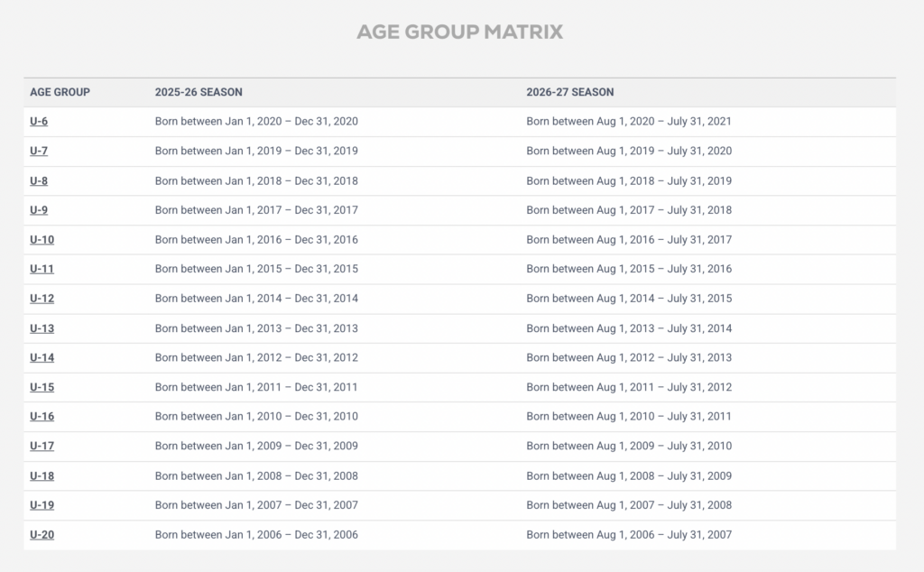Click the U-11 age group link
Screen dimensions: 924x572
click(x=42, y=269)
